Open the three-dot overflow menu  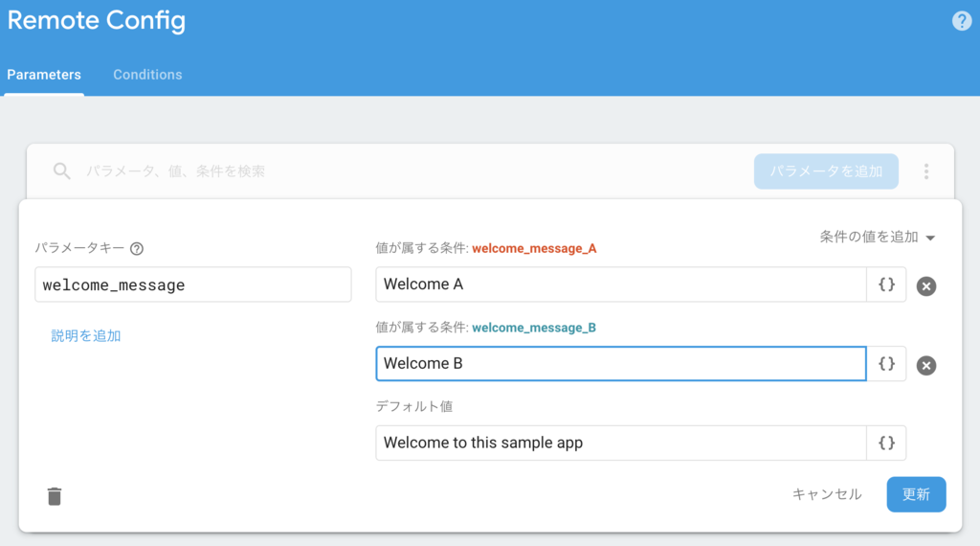point(926,171)
